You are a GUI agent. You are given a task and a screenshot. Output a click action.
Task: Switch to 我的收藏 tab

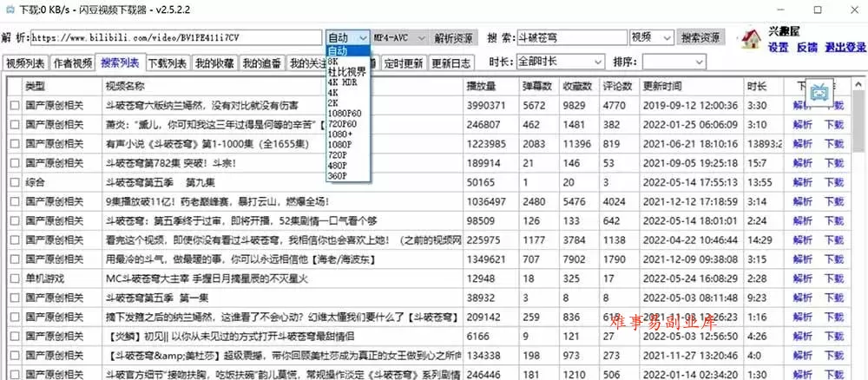pos(215,63)
